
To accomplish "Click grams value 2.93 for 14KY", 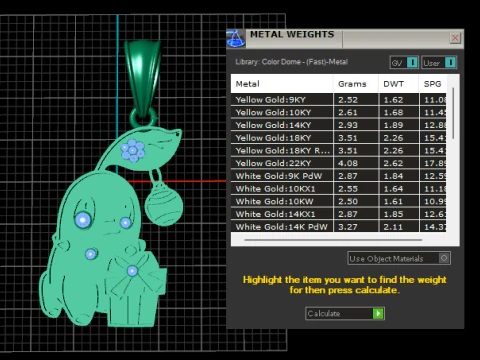I will click(x=348, y=125).
